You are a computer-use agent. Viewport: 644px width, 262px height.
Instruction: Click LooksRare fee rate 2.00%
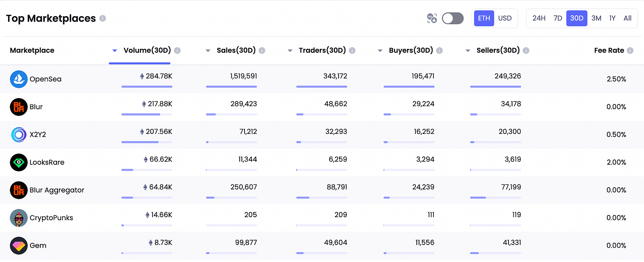617,163
